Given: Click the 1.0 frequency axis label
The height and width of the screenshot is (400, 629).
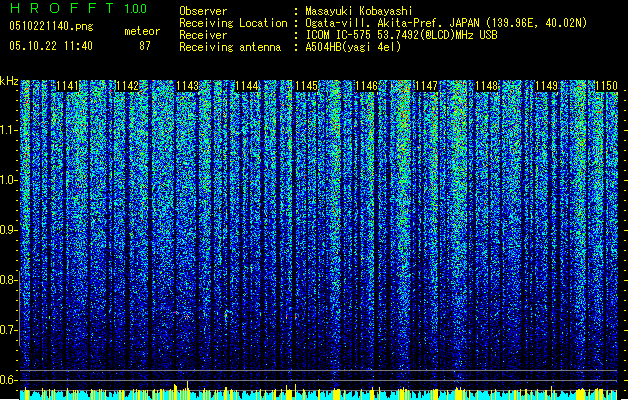Looking at the screenshot, I should (x=9, y=180).
